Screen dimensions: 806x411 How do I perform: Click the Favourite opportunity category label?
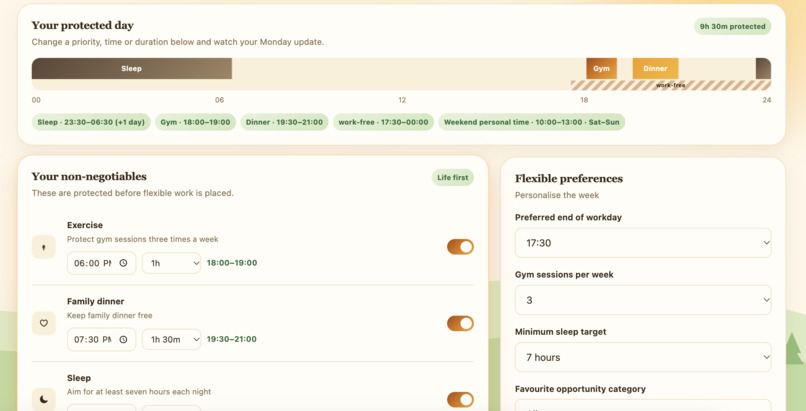pyautogui.click(x=580, y=389)
